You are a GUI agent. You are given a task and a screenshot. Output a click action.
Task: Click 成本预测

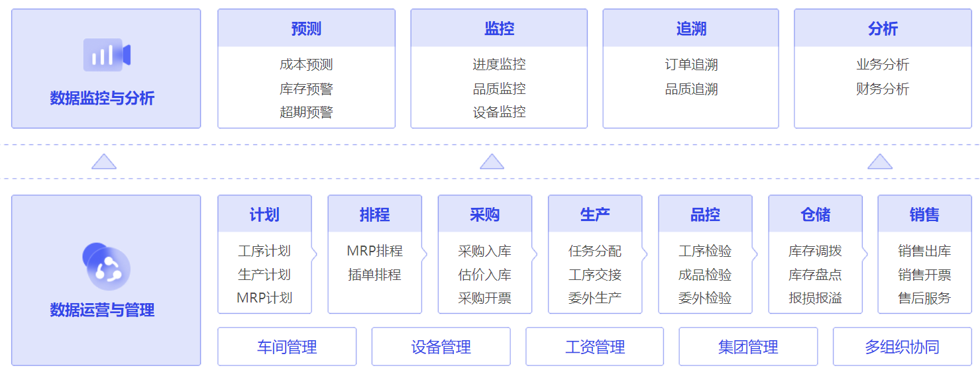306,65
